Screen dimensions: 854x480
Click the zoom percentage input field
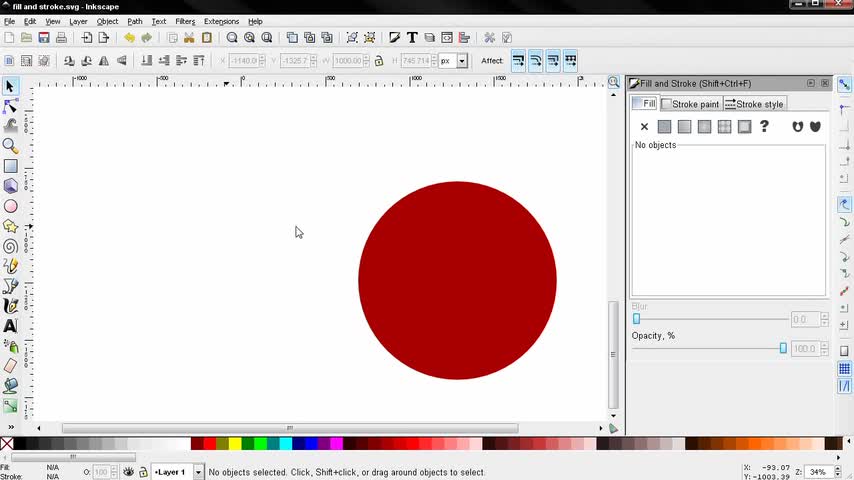click(818, 472)
